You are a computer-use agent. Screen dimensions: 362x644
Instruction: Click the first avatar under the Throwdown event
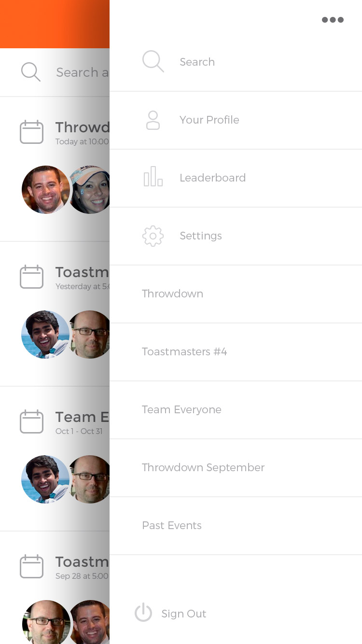[x=45, y=190]
